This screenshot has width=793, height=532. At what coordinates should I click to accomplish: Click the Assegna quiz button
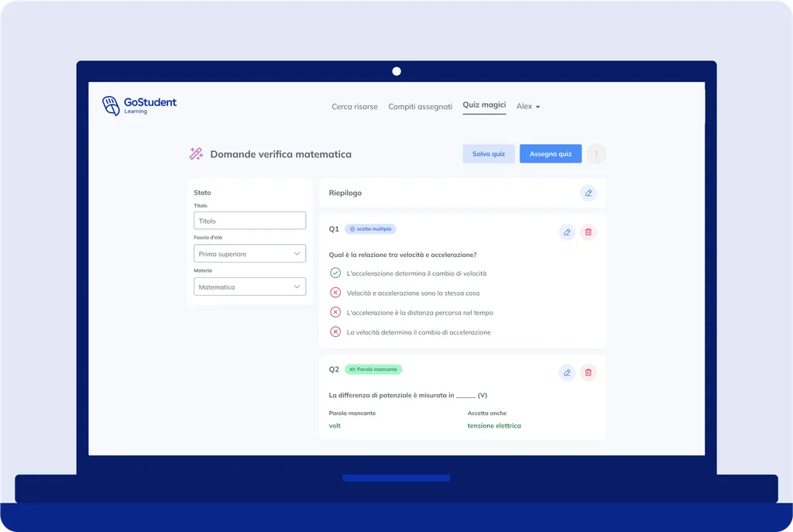click(551, 154)
